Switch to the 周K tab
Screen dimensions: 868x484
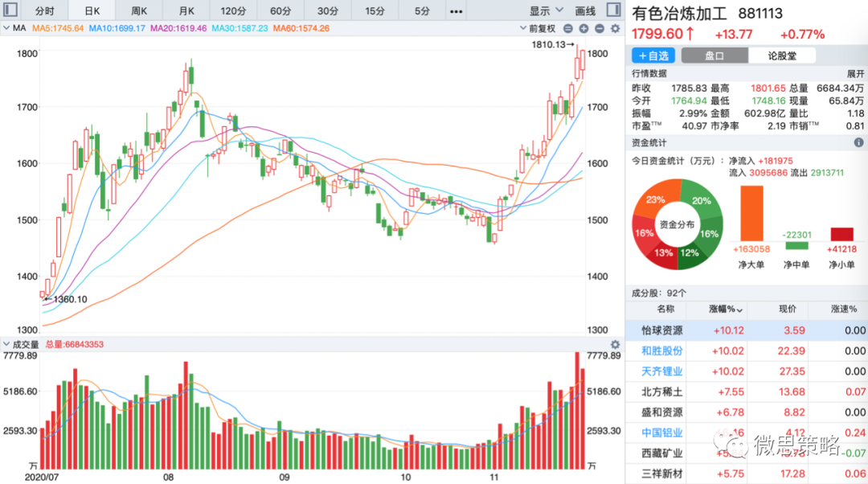(x=139, y=11)
